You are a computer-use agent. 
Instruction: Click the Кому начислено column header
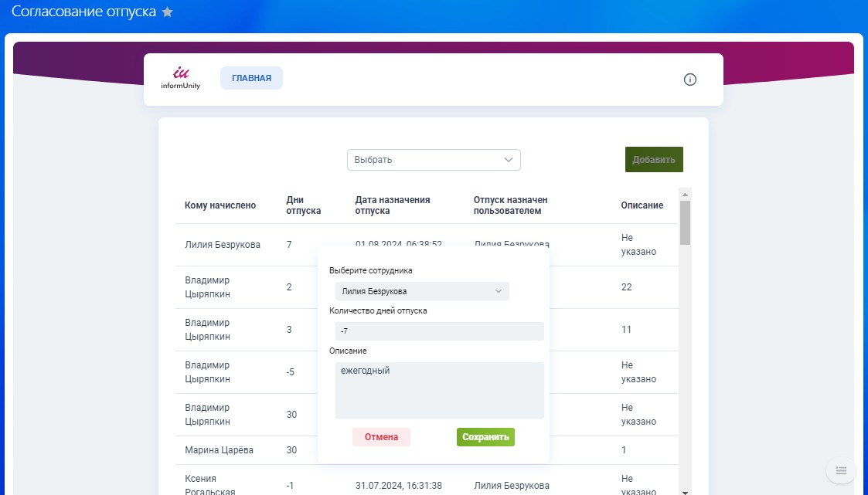point(220,205)
